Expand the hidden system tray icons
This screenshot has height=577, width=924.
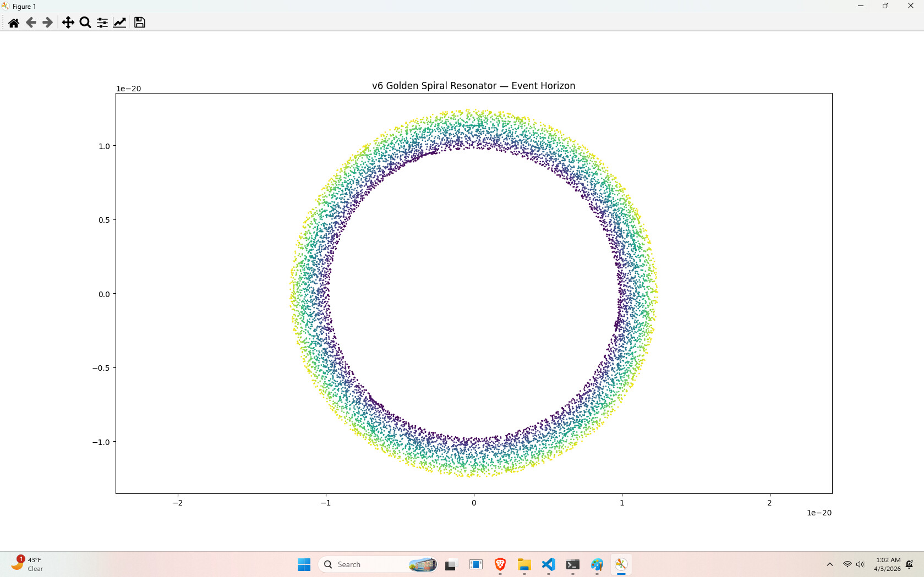pos(830,564)
